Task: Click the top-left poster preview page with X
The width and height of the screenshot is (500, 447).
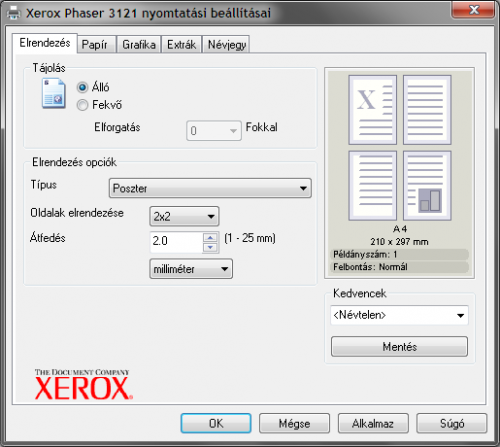Action: pos(373,110)
